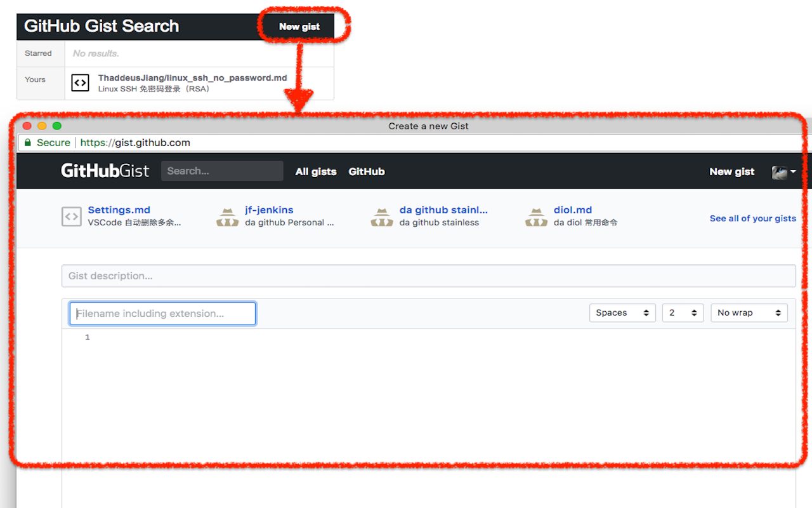Open GitHub link in navigation bar
This screenshot has height=508, width=812.
[x=367, y=171]
